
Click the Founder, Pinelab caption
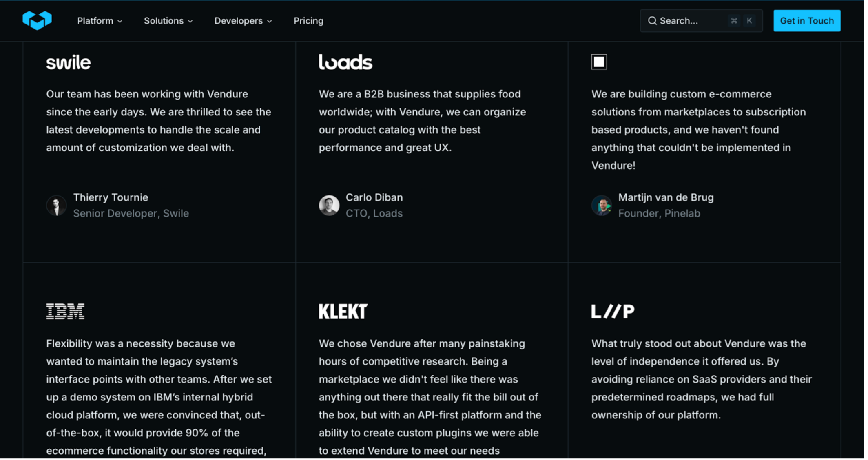(659, 213)
